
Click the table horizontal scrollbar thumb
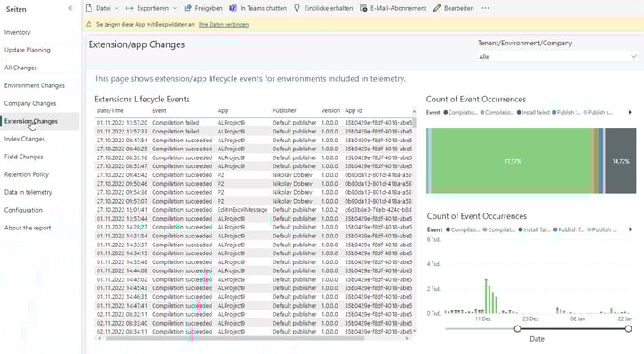(x=235, y=338)
